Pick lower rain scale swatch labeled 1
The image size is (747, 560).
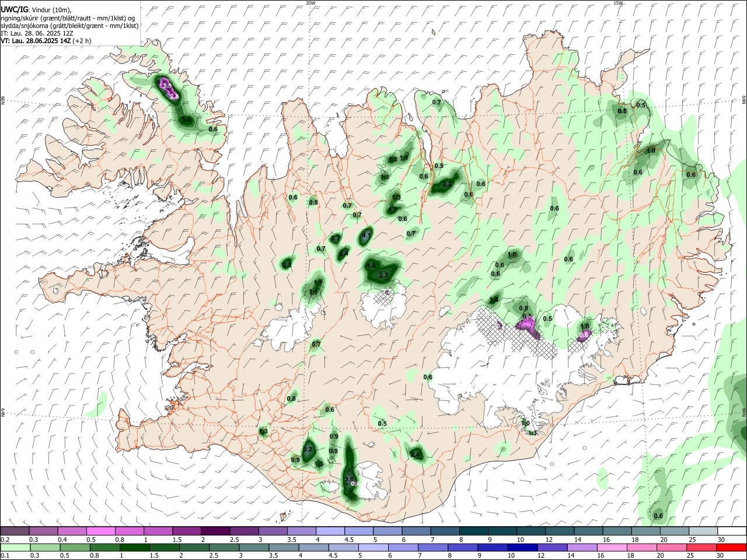pos(134,547)
